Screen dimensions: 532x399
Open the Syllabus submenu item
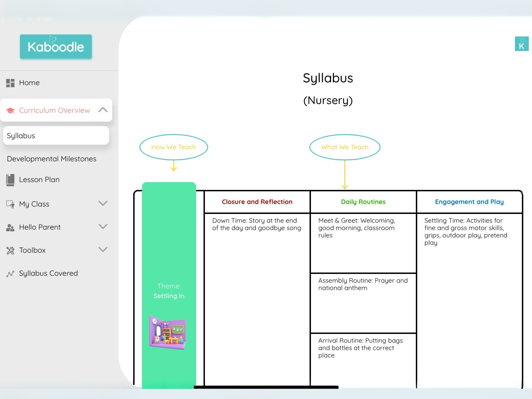pyautogui.click(x=56, y=135)
